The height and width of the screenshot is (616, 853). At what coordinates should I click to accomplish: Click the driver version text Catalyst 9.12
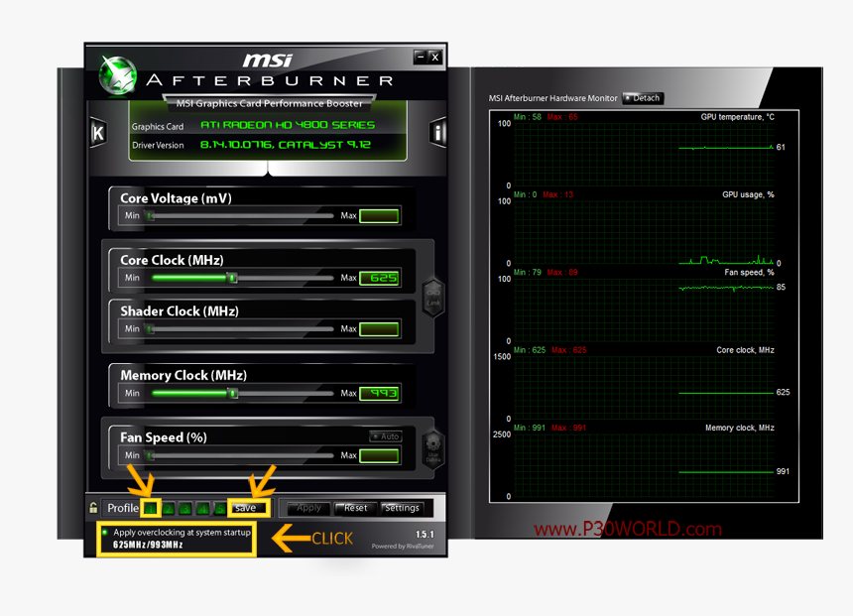tap(286, 145)
